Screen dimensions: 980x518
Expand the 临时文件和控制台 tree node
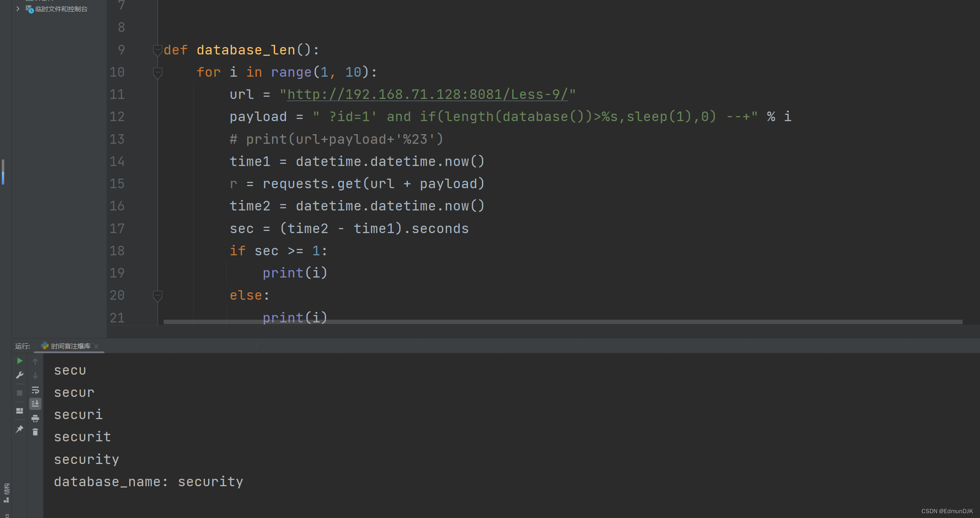click(x=18, y=9)
